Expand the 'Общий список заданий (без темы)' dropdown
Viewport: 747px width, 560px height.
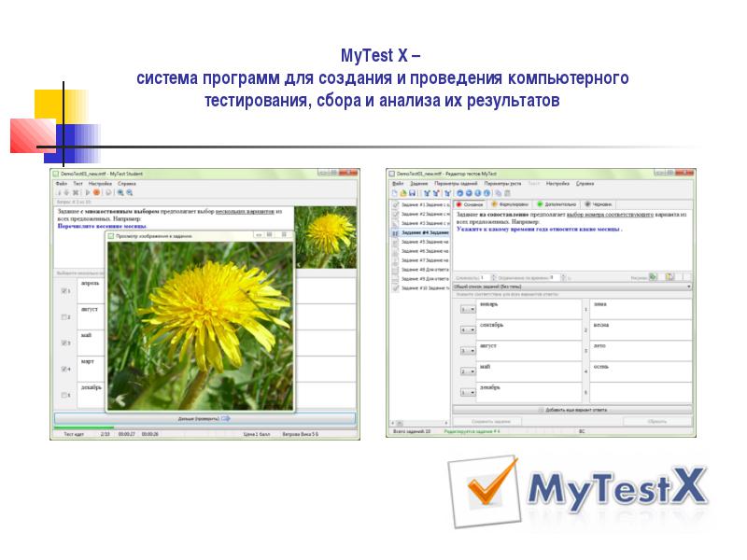[x=572, y=287]
